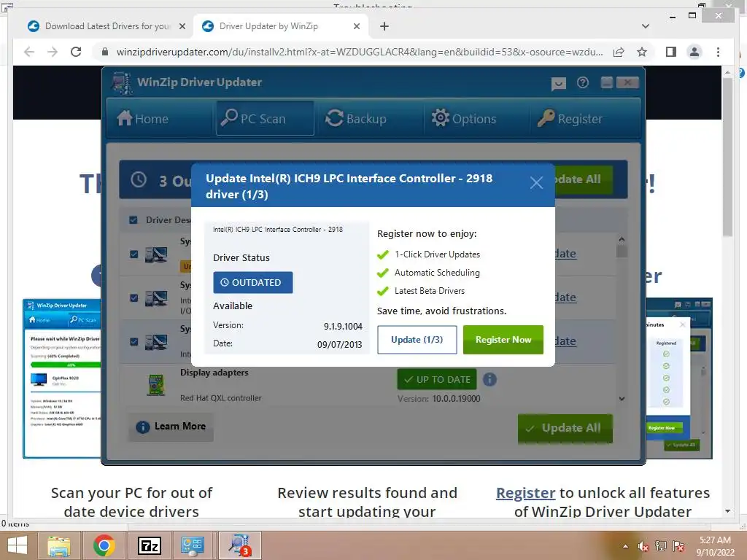Open the tab search dropdown chevron
This screenshot has width=747, height=560.
[646, 26]
